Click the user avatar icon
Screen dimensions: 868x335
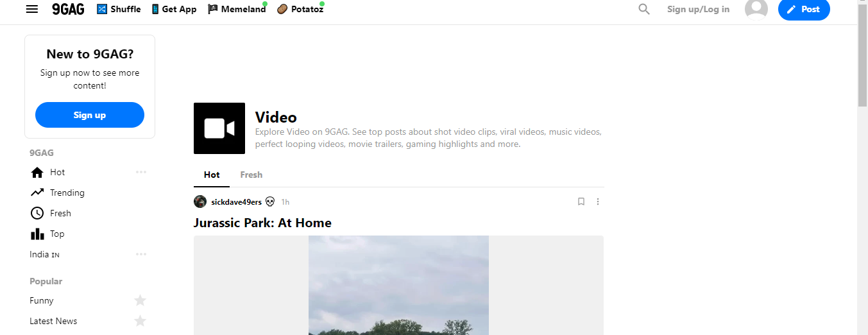756,8
